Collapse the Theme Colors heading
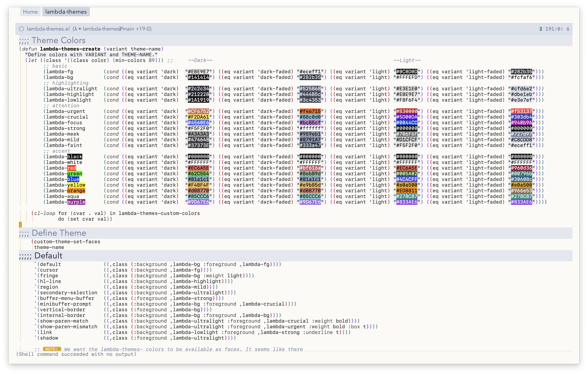Image resolution: width=588 pixels, height=374 pixels. (x=59, y=40)
